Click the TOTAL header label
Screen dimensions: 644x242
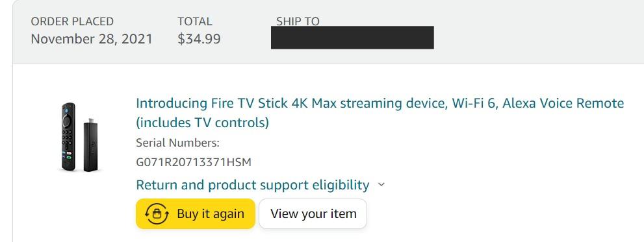(195, 21)
